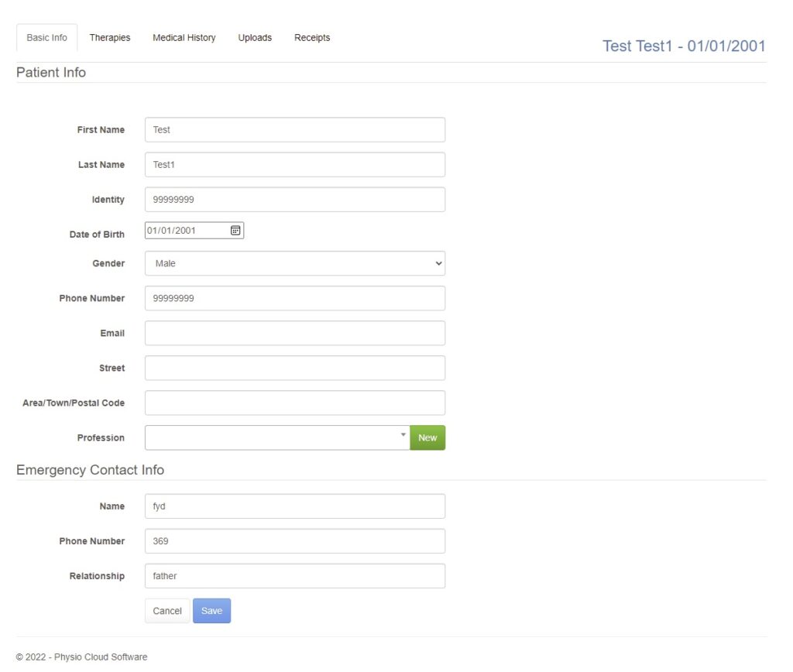Viewport: 793px width, 672px height.
Task: Click the Date of Birth label
Action: (x=97, y=235)
